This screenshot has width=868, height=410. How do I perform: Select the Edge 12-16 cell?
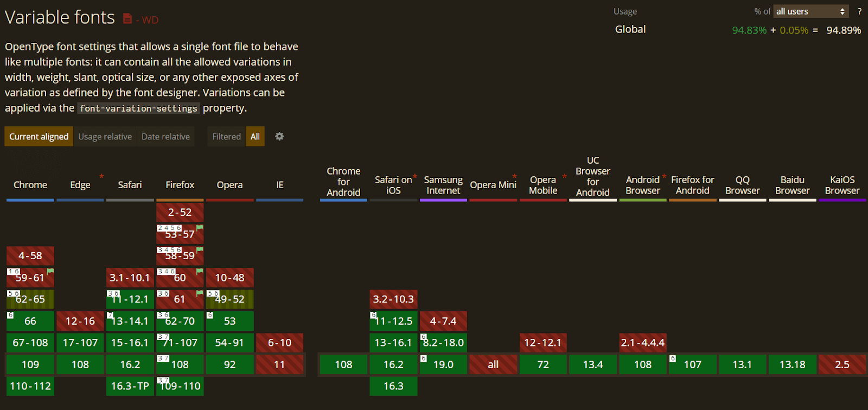tap(80, 321)
